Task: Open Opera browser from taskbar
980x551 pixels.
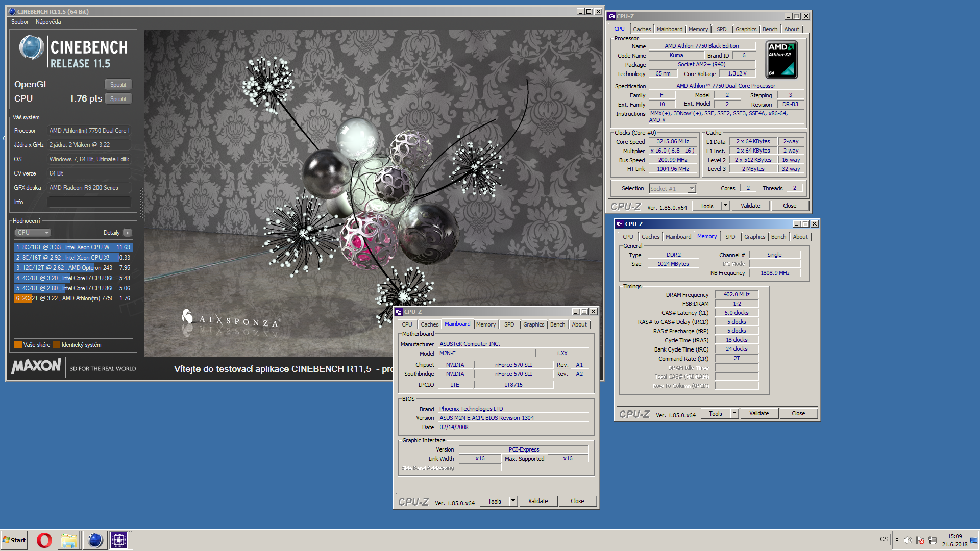Action: [44, 540]
